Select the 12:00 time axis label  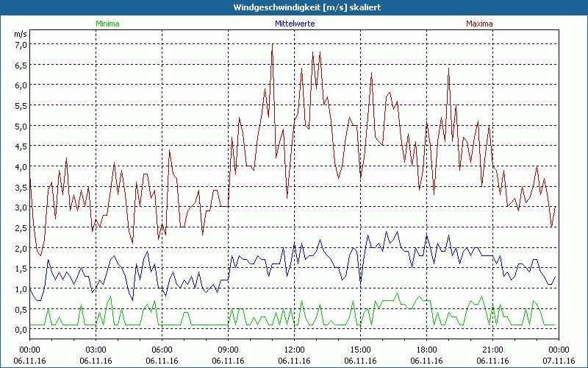tap(294, 350)
